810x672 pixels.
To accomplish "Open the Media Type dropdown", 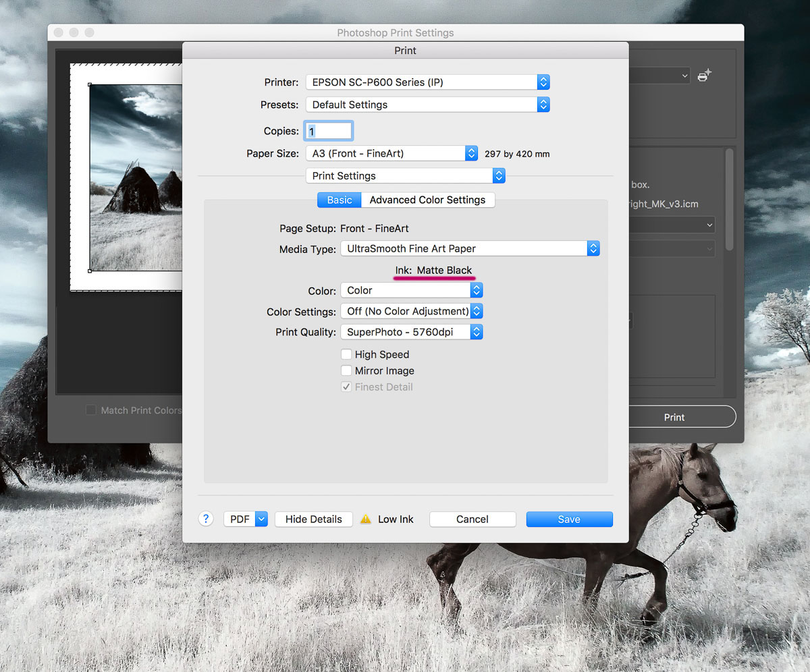I will coord(470,248).
